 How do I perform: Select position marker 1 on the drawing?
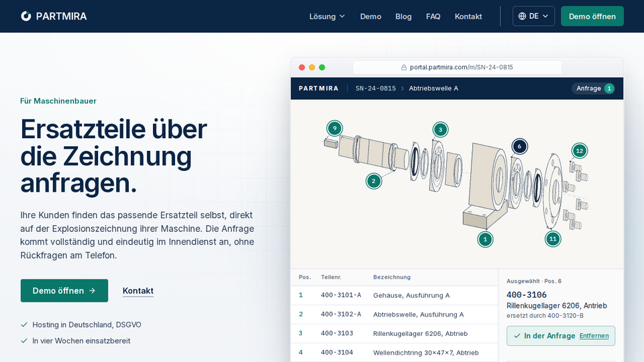pyautogui.click(x=485, y=239)
